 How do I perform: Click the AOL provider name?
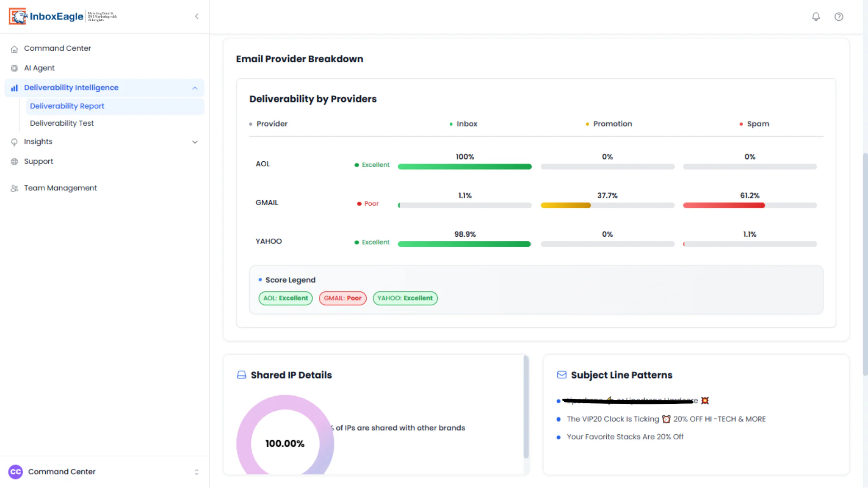click(x=263, y=164)
